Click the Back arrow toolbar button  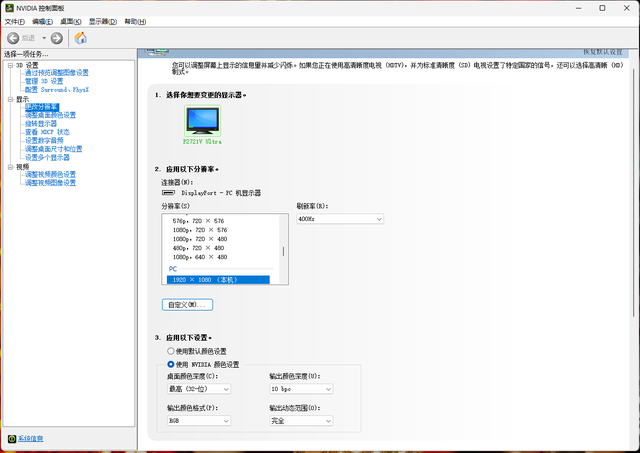(x=13, y=38)
